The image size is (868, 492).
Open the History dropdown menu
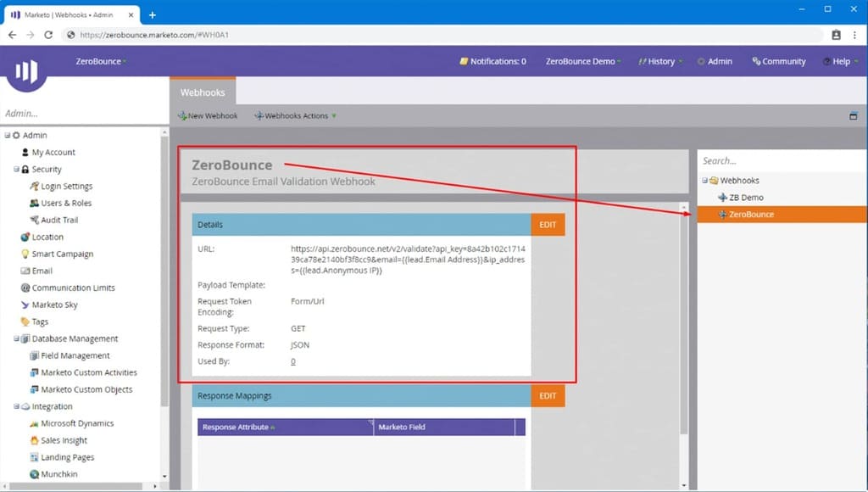tap(660, 61)
